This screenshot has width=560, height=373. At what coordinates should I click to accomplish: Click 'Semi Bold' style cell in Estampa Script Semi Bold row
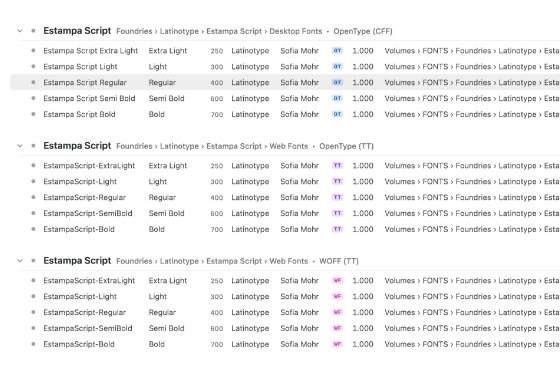(x=166, y=98)
